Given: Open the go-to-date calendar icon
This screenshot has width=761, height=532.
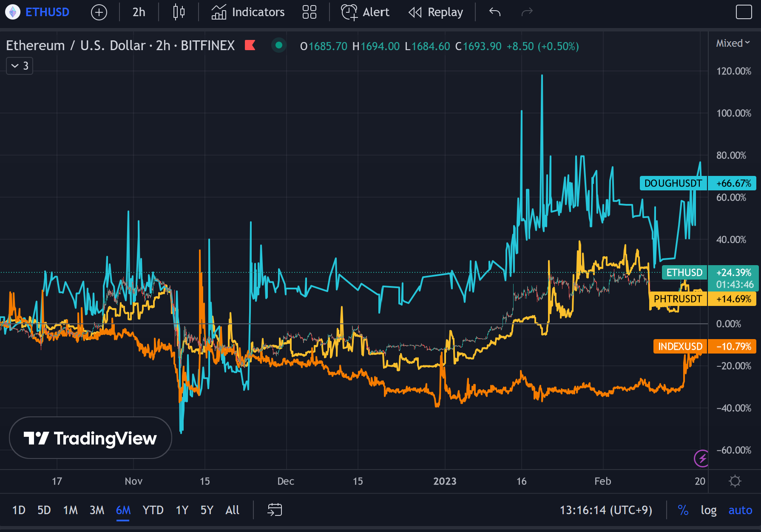Looking at the screenshot, I should [274, 510].
